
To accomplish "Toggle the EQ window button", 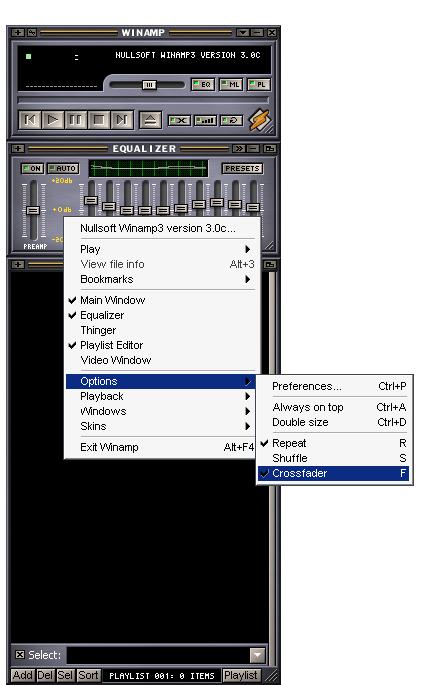I will (203, 84).
